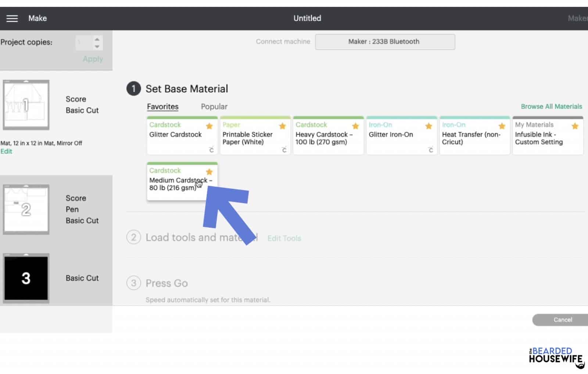
Task: Toggle the Printable Sticker Paper favorite star
Action: pyautogui.click(x=283, y=126)
